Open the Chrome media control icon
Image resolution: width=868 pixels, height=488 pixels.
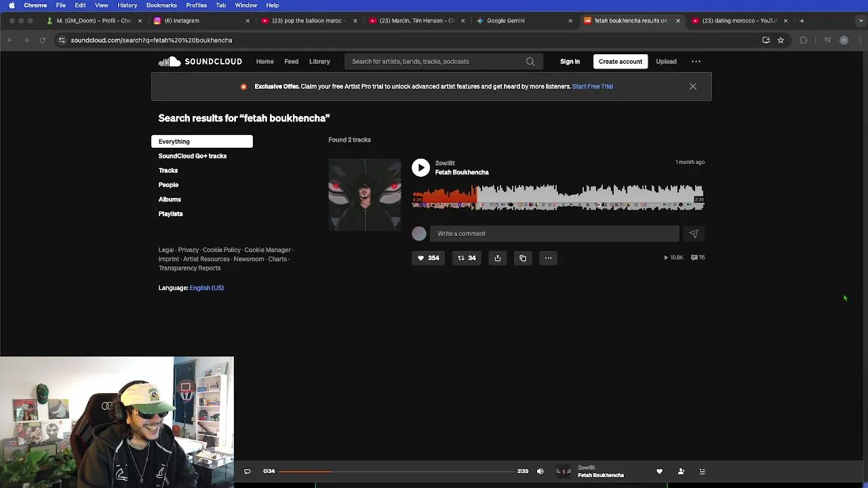coord(827,40)
